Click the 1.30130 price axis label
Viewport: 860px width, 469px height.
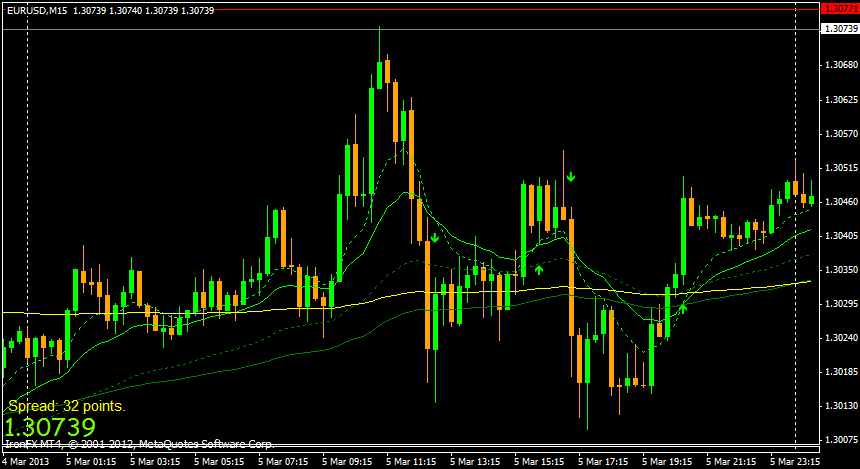pos(839,406)
